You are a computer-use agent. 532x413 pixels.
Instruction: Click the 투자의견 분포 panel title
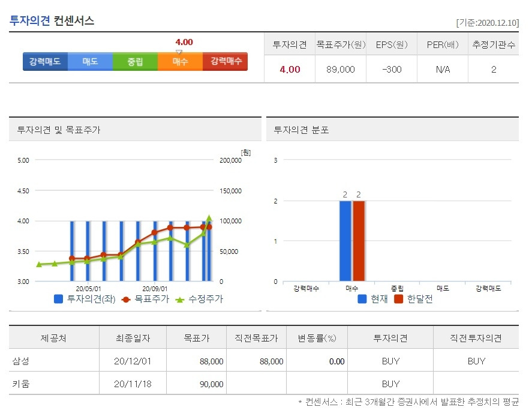301,130
